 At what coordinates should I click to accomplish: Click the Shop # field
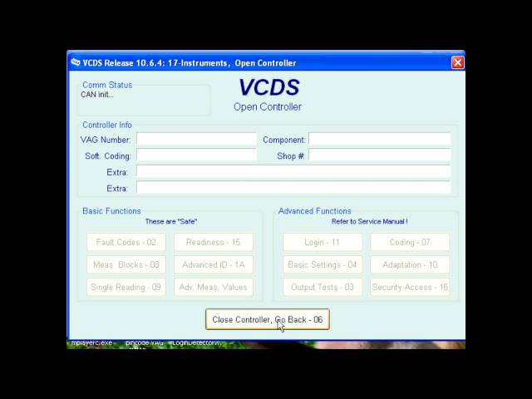380,155
